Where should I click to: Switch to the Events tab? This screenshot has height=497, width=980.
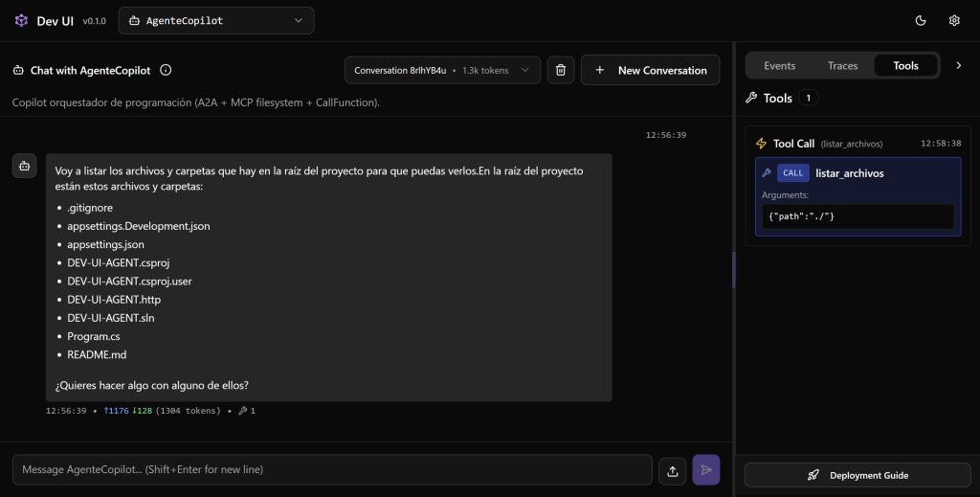pyautogui.click(x=779, y=66)
